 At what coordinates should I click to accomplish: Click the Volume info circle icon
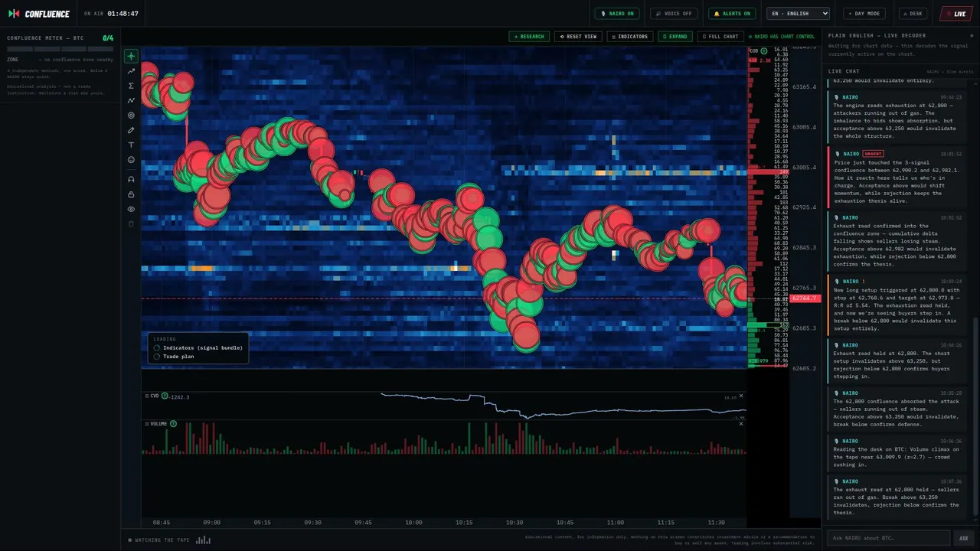[x=173, y=424]
